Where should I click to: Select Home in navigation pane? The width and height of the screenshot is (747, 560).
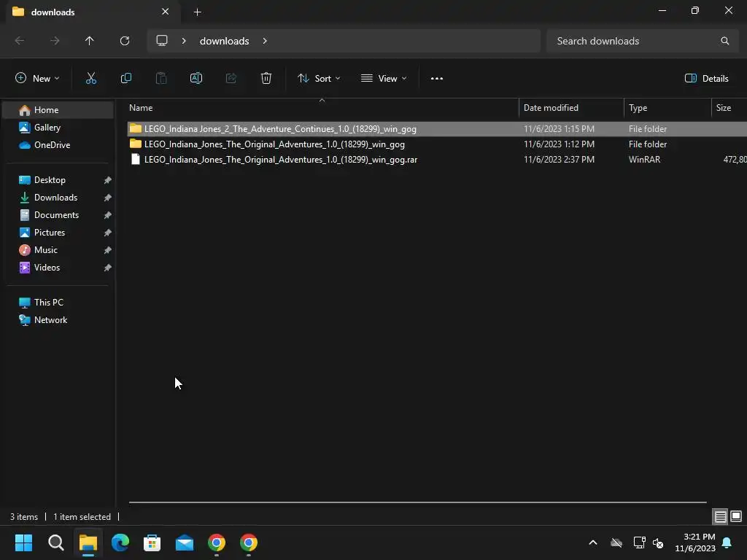point(58,110)
